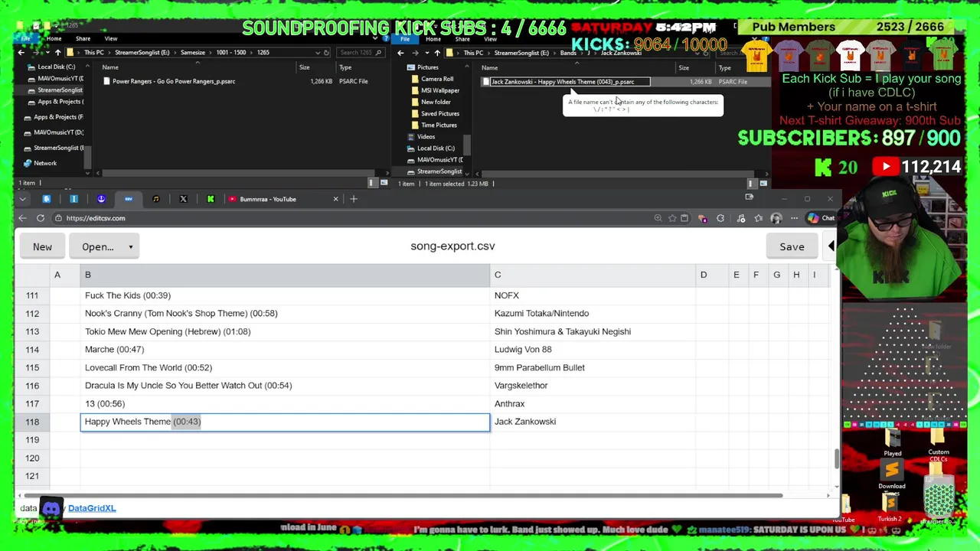Click the Open... button in the CSV editor
Image resolution: width=980 pixels, height=551 pixels.
click(x=98, y=246)
